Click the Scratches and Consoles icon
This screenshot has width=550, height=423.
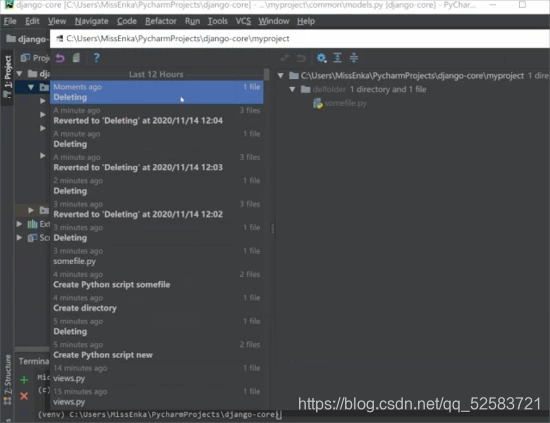tap(32, 238)
